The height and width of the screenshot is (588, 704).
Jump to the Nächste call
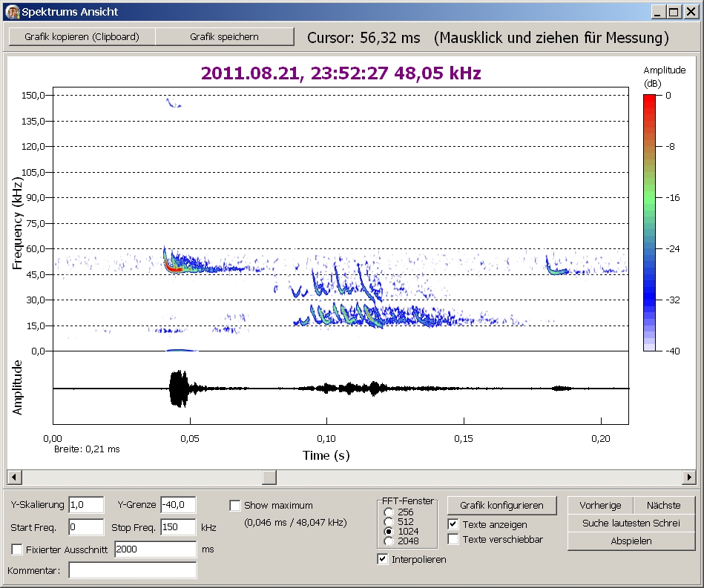[x=663, y=505]
